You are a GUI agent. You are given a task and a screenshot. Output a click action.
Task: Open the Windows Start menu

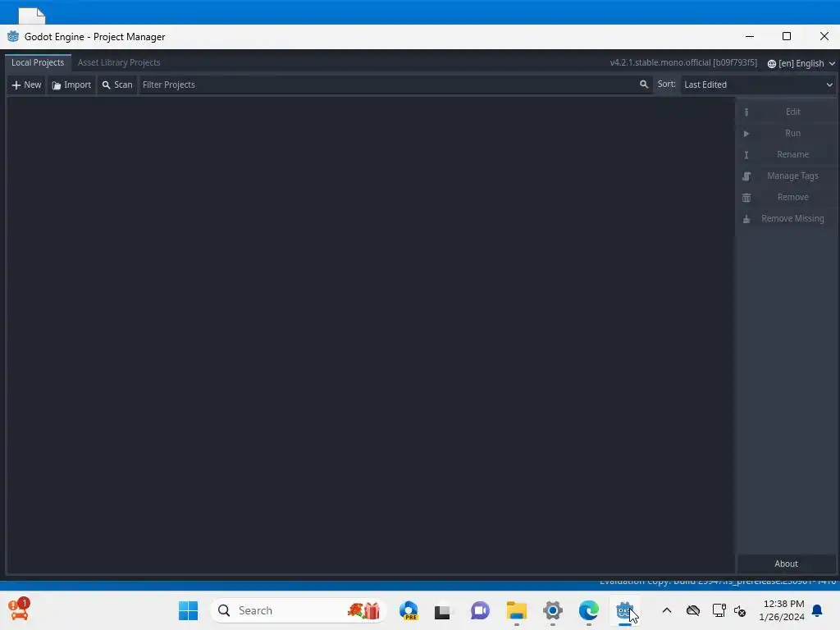point(188,610)
